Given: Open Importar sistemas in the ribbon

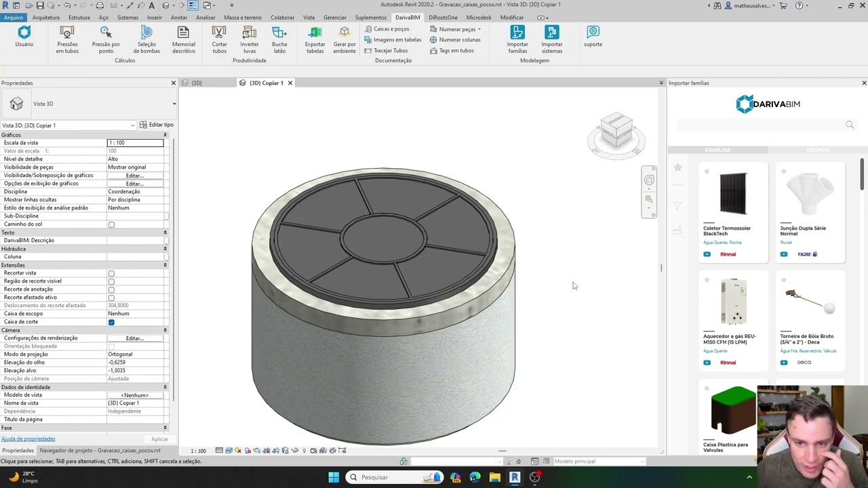Looking at the screenshot, I should click(x=552, y=39).
